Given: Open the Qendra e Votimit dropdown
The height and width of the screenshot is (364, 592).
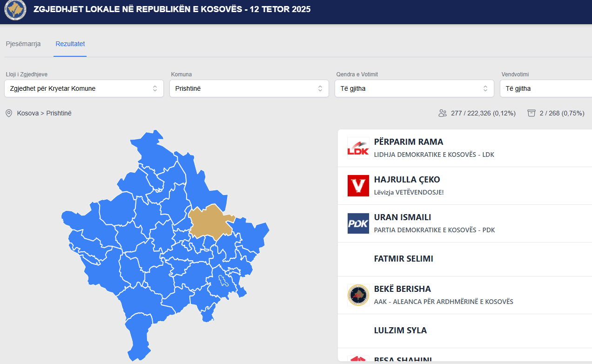Looking at the screenshot, I should (414, 88).
